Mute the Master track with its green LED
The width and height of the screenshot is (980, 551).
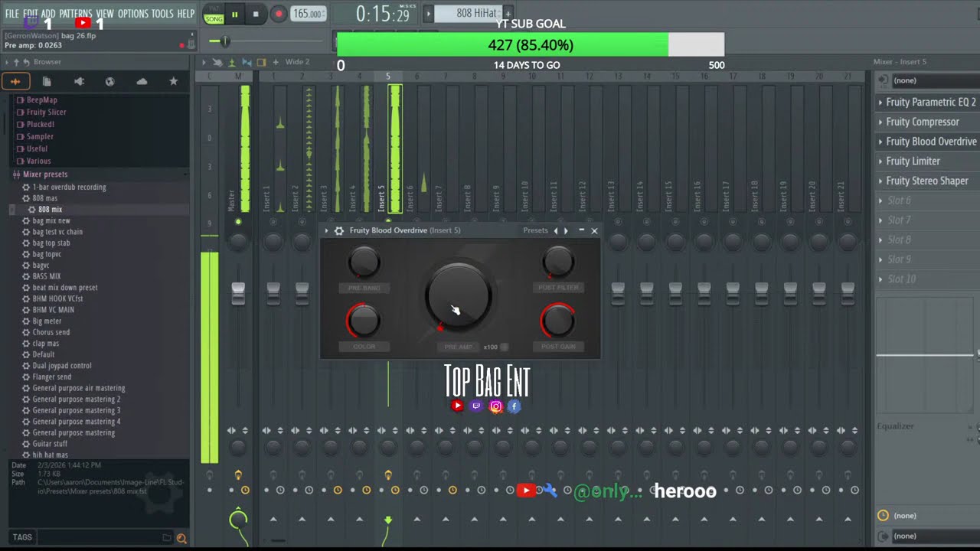pyautogui.click(x=238, y=222)
